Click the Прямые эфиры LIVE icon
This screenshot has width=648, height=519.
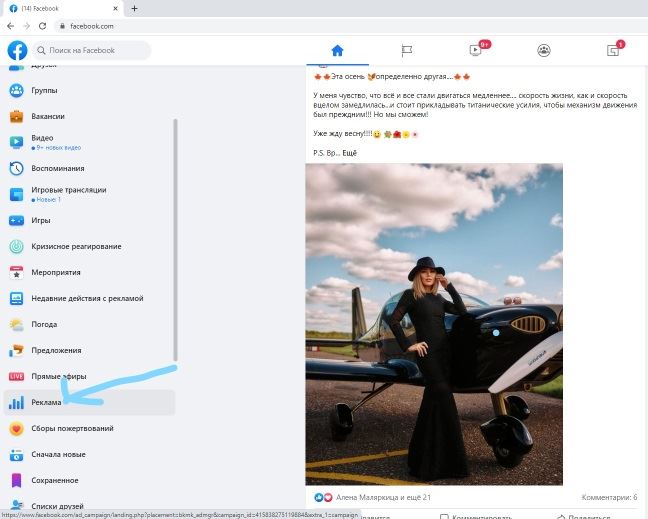click(17, 376)
